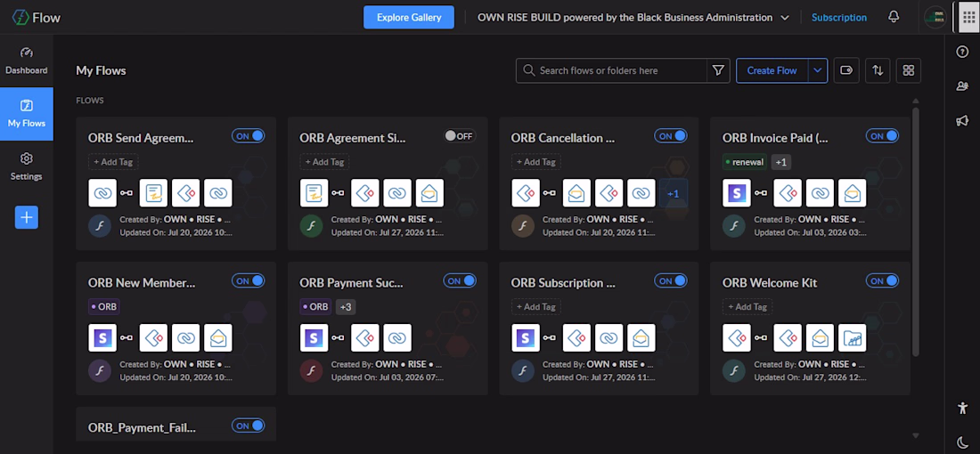Switch to night mode moon icon
The width and height of the screenshot is (980, 454).
(962, 441)
